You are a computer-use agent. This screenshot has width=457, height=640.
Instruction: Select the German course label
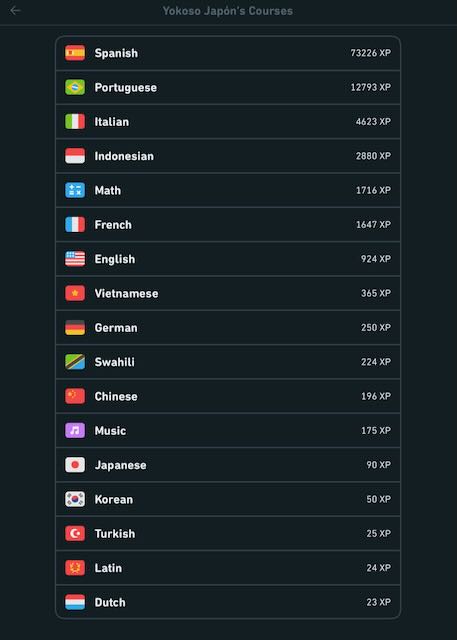pyautogui.click(x=116, y=328)
